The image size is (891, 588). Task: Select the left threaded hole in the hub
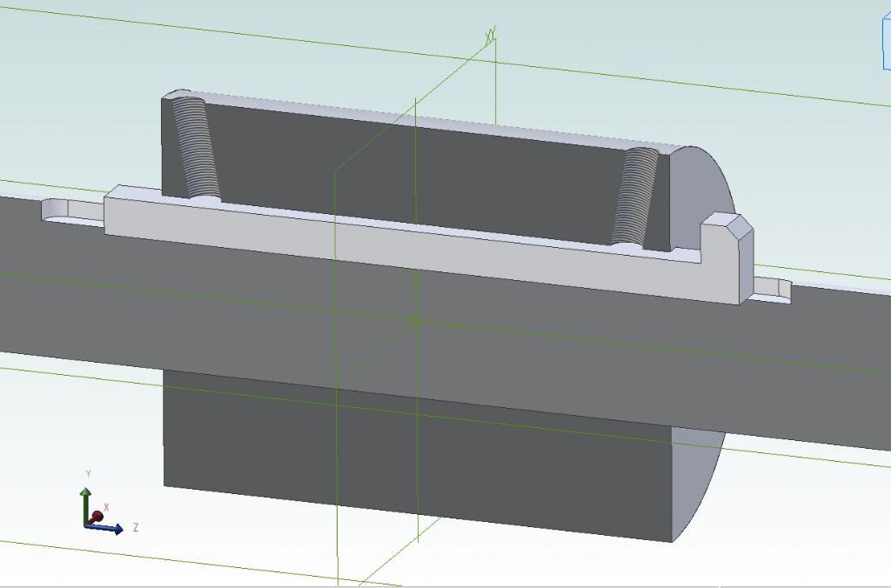click(x=197, y=148)
